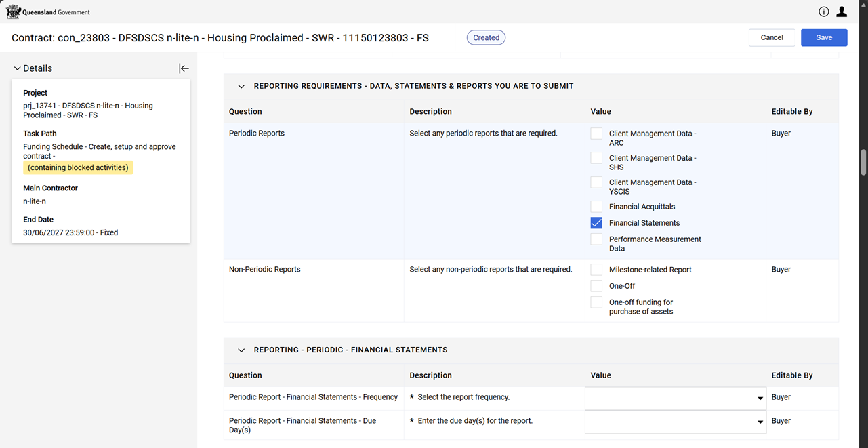Uncheck the Financial Statements checkbox
868x448 pixels.
[596, 223]
